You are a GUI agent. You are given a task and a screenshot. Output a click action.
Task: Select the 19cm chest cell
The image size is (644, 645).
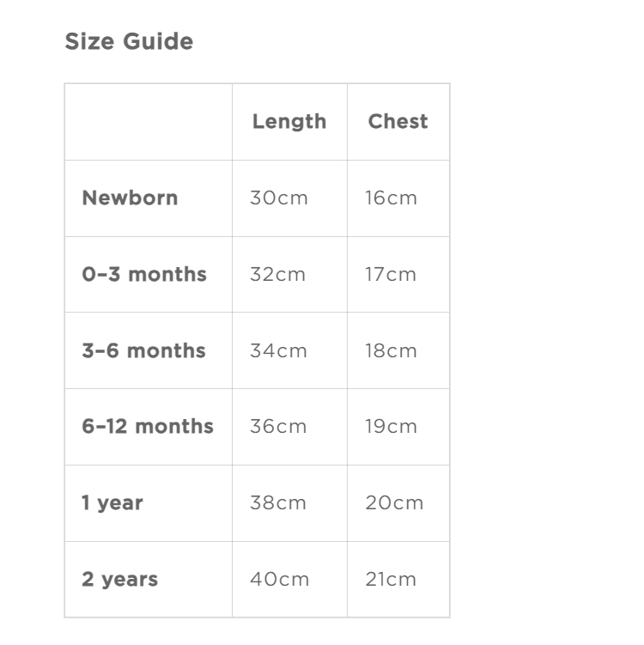pyautogui.click(x=391, y=426)
